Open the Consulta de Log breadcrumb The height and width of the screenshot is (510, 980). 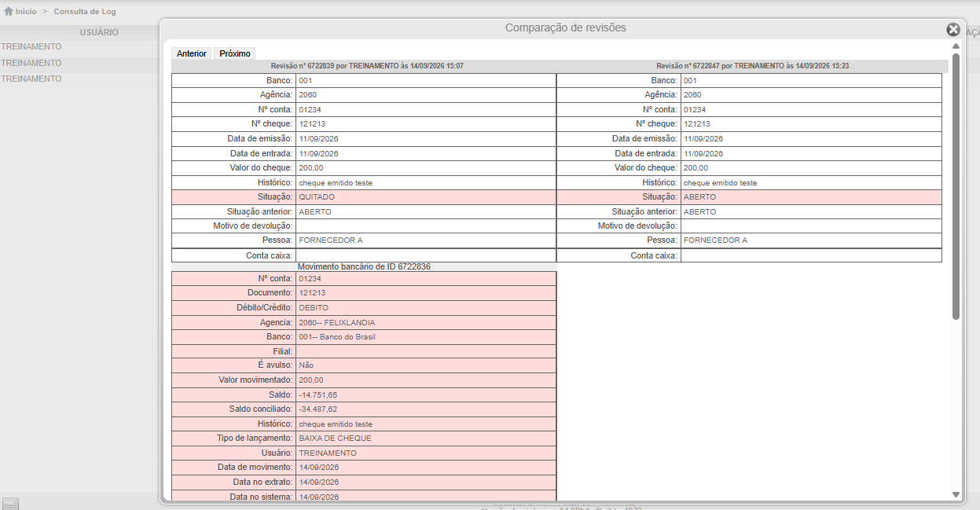pos(86,12)
